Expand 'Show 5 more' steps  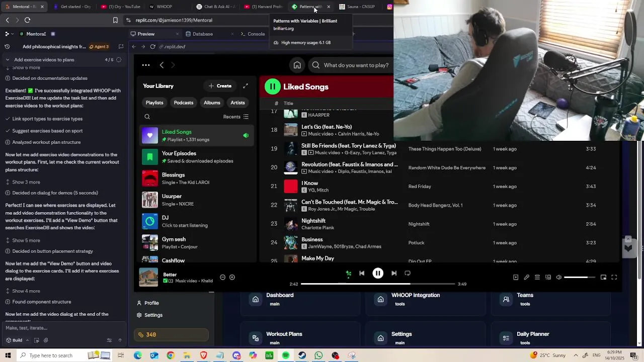click(x=23, y=240)
